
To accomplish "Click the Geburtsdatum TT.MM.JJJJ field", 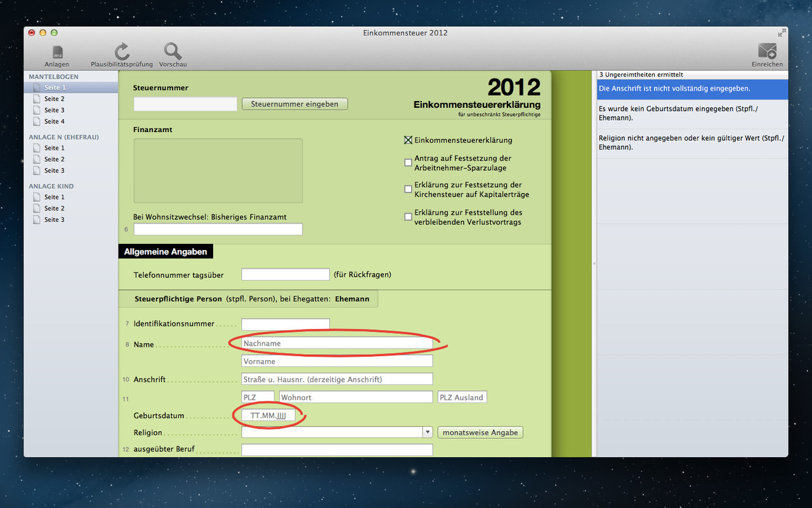I will (x=268, y=415).
